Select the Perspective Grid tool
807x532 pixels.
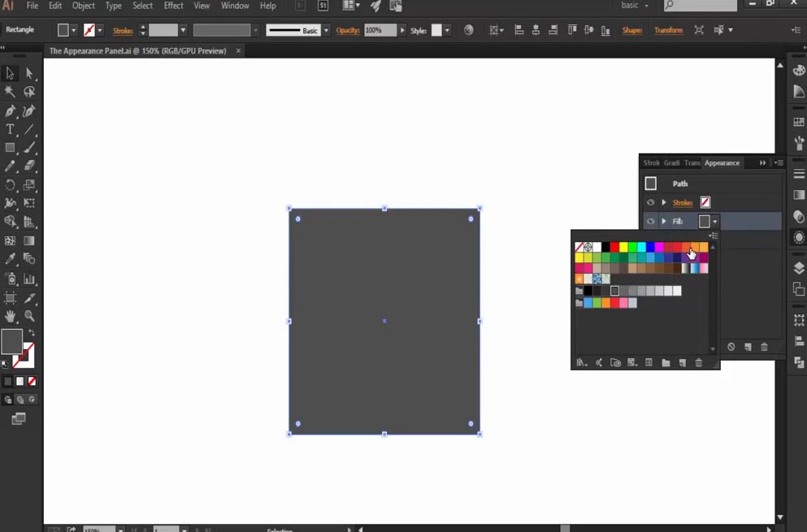[29, 222]
